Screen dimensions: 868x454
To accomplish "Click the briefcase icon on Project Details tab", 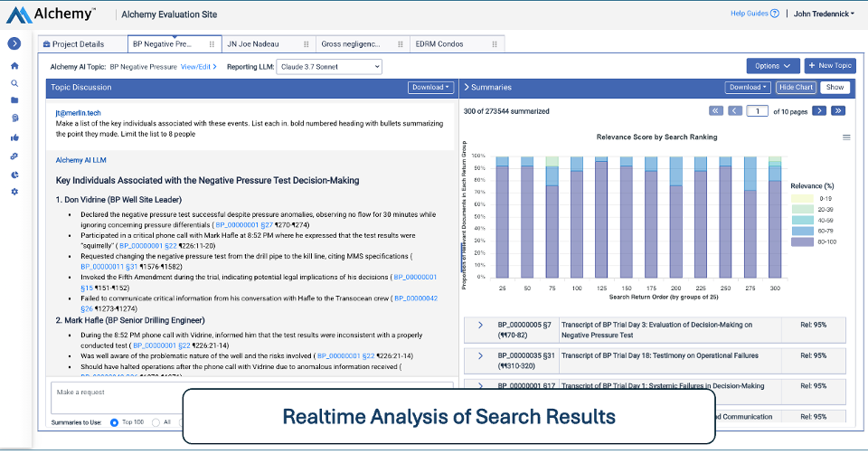I will pyautogui.click(x=46, y=44).
